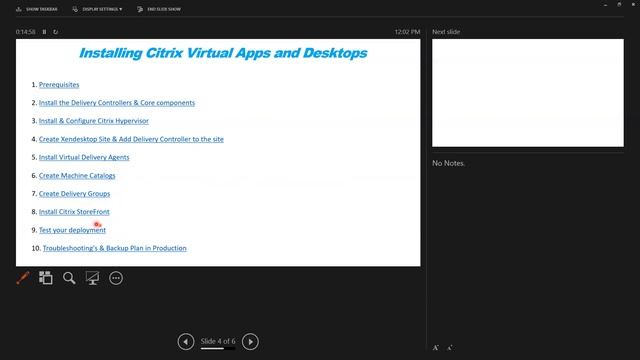
Task: Minimize the presenter view window
Action: pos(605,4)
